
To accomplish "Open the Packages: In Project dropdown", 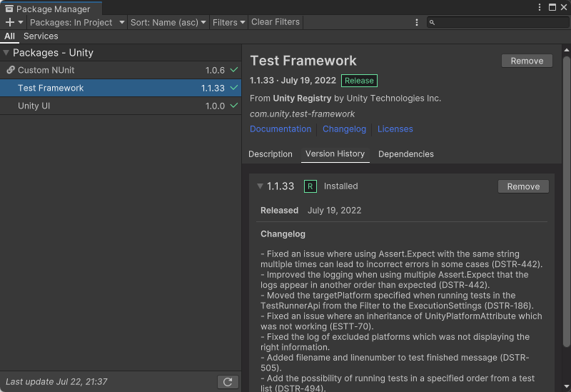I will 76,22.
